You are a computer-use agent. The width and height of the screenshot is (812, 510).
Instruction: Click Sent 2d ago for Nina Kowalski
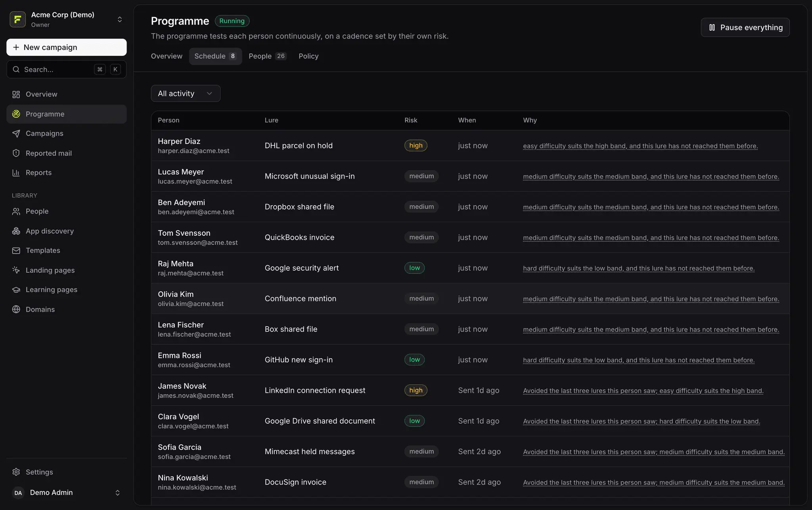(479, 482)
